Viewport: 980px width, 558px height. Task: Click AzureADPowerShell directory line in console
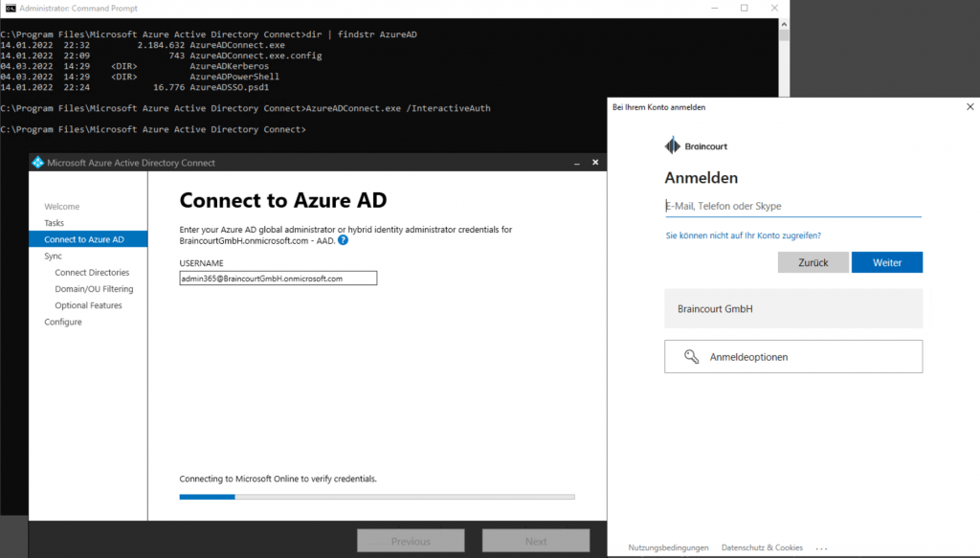234,77
